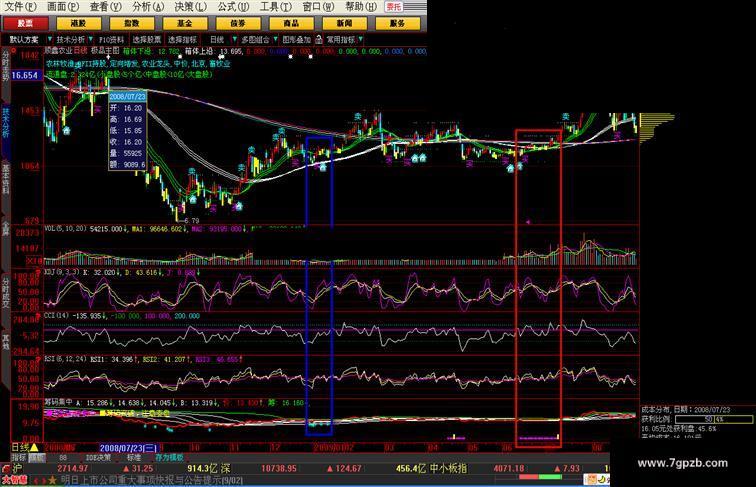Select the 商品 category button
The width and height of the screenshot is (756, 487).
[x=291, y=23]
